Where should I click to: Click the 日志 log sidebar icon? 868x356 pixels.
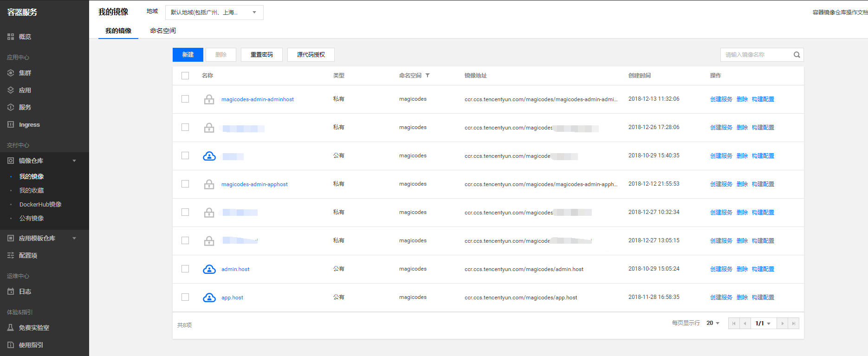coord(11,291)
